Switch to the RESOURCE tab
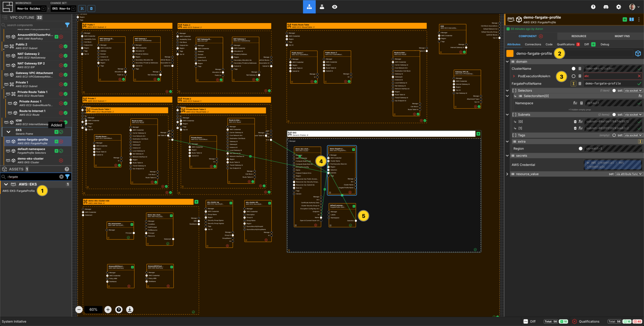Viewport: 644px width, 326px height. coord(579,36)
